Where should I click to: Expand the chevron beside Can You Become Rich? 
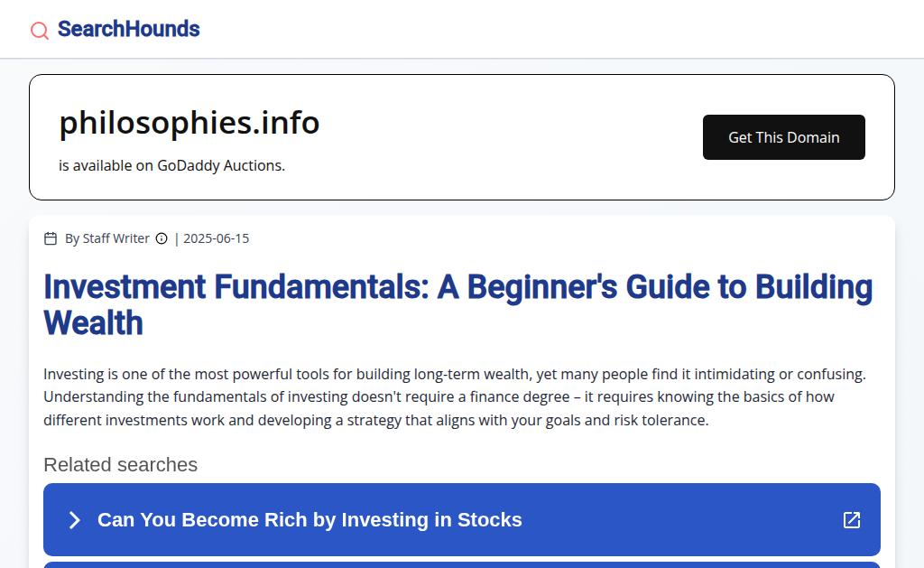(x=75, y=520)
